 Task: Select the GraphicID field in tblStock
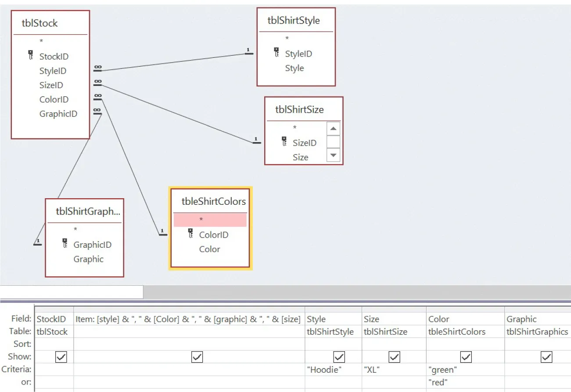[x=58, y=114]
